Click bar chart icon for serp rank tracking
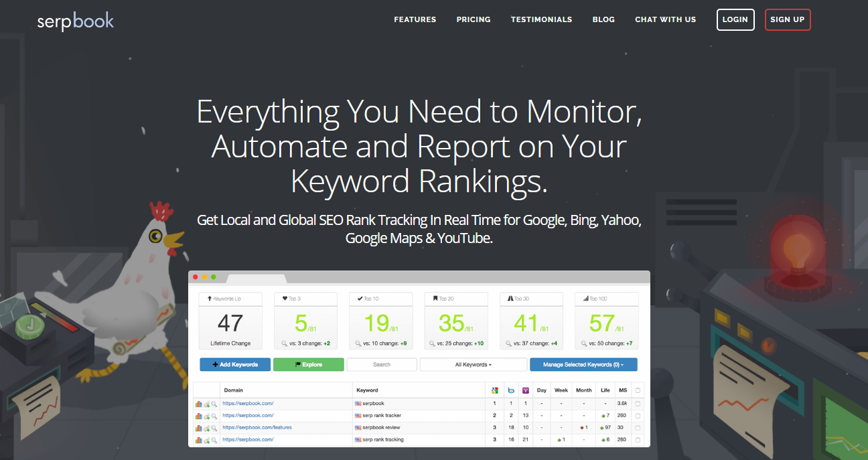 [x=198, y=440]
